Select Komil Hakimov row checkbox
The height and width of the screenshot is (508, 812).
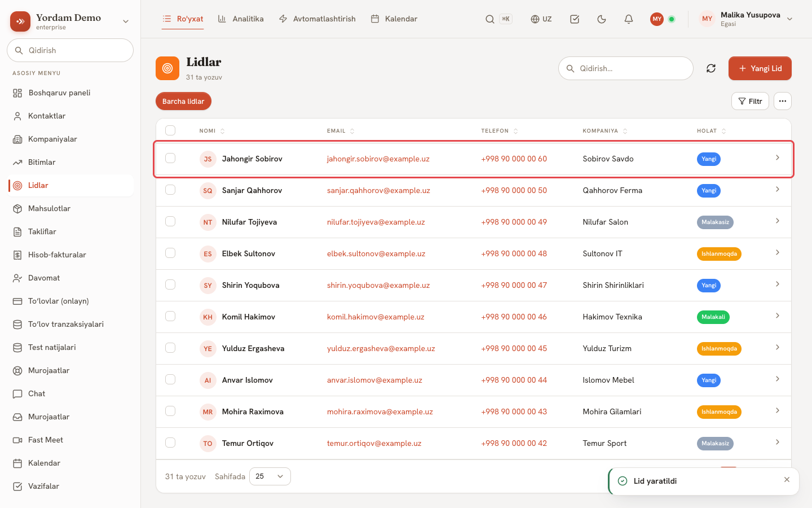point(170,316)
